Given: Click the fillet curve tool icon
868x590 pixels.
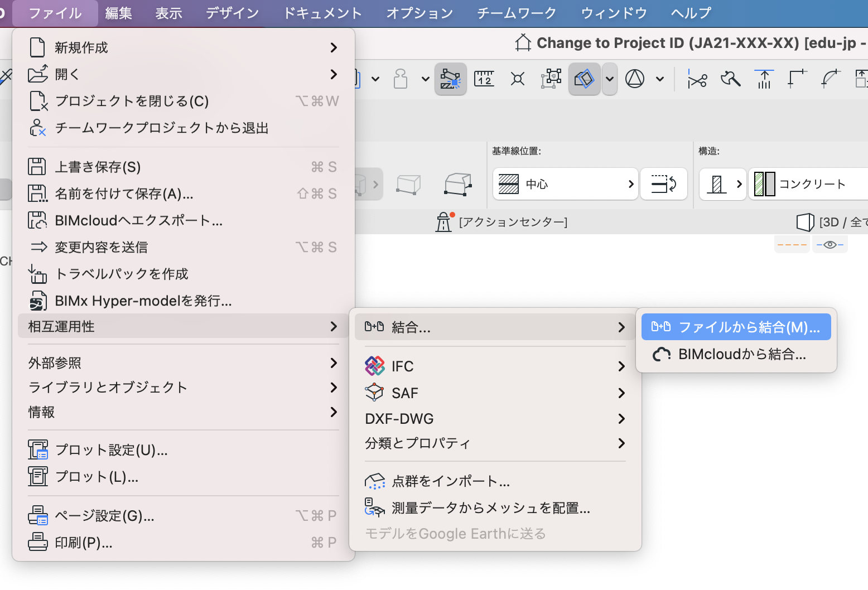Looking at the screenshot, I should [x=831, y=79].
